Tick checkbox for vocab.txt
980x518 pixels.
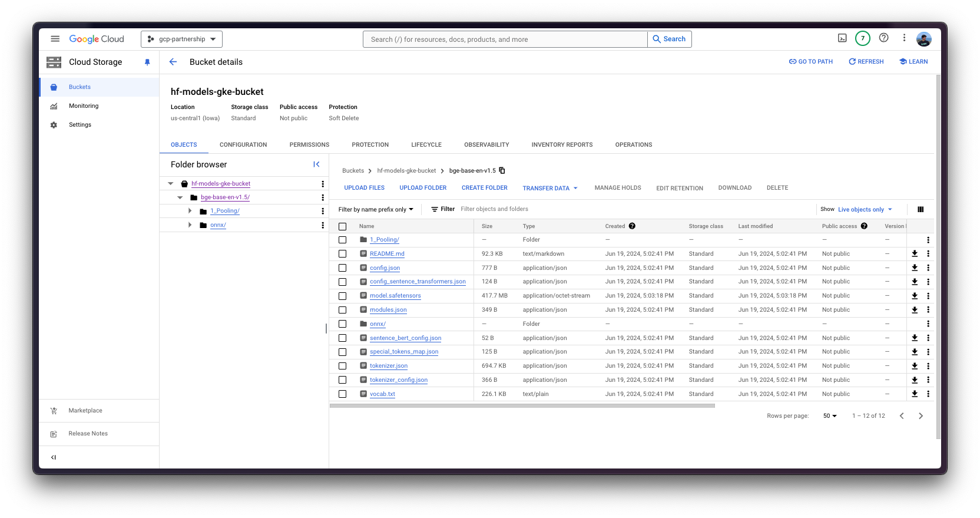pos(342,394)
